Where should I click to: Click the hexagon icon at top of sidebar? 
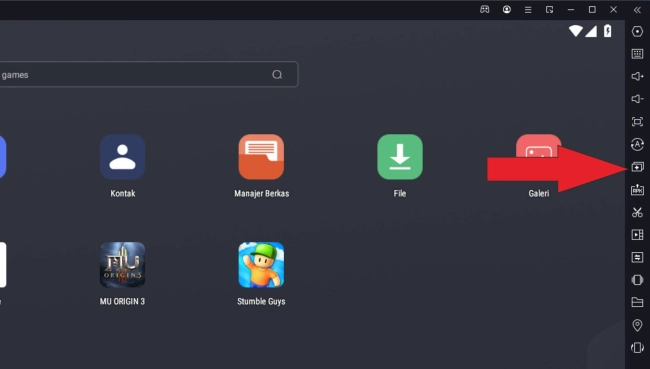point(637,31)
